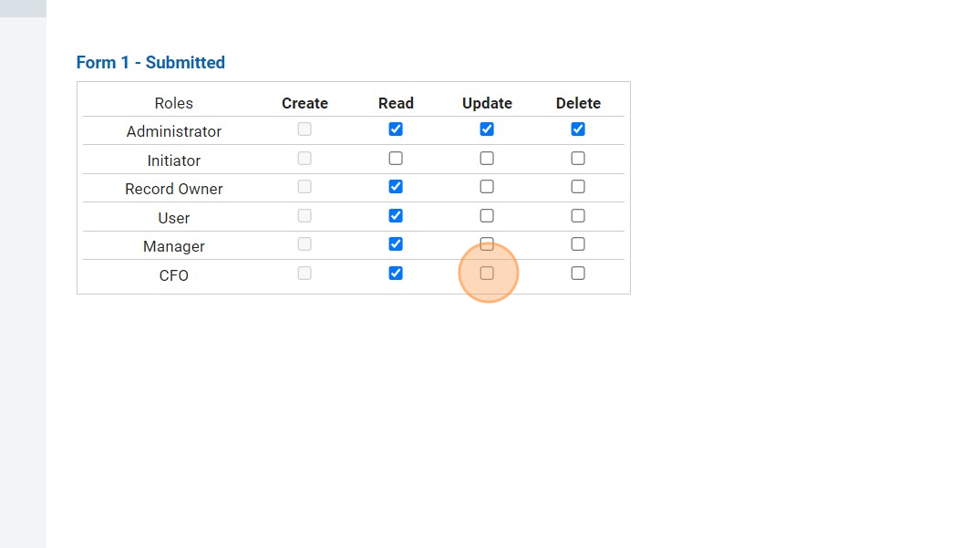This screenshot has height=548, width=980.
Task: Uncheck Manager Read permission
Action: pyautogui.click(x=396, y=244)
